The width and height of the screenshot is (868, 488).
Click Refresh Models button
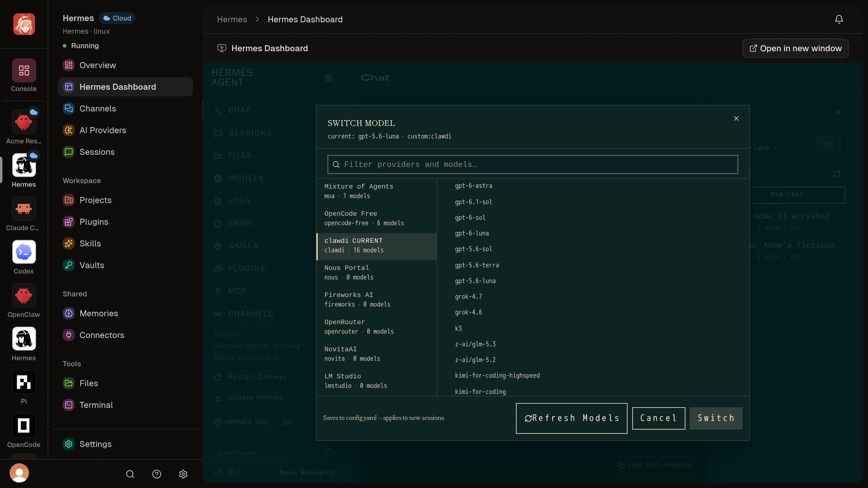[x=571, y=418]
